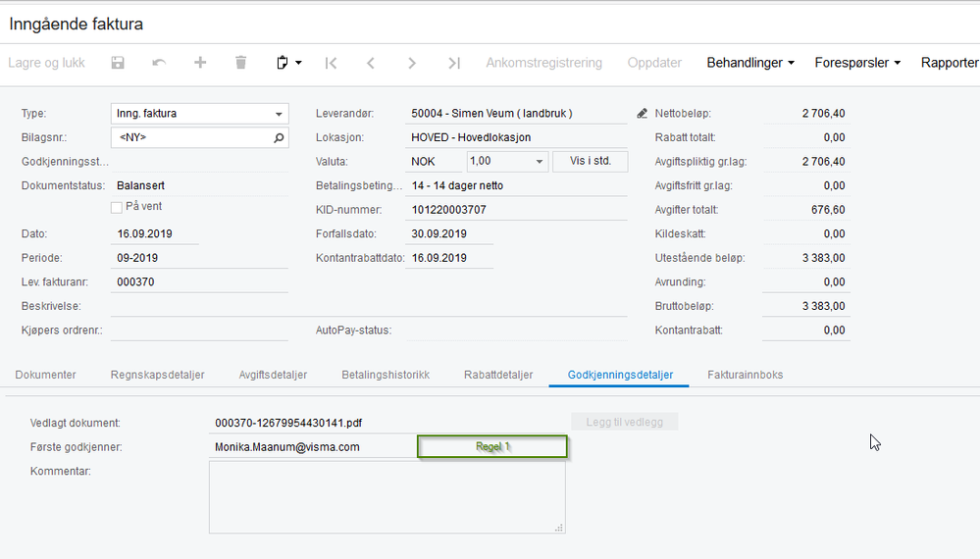Click the trash delete icon
980x559 pixels.
[x=240, y=63]
